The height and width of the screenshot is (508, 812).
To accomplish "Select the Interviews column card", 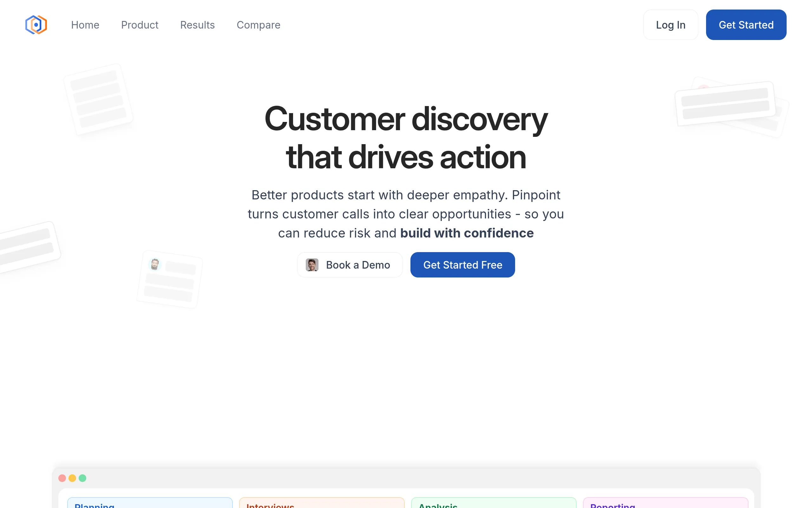I will click(322, 503).
